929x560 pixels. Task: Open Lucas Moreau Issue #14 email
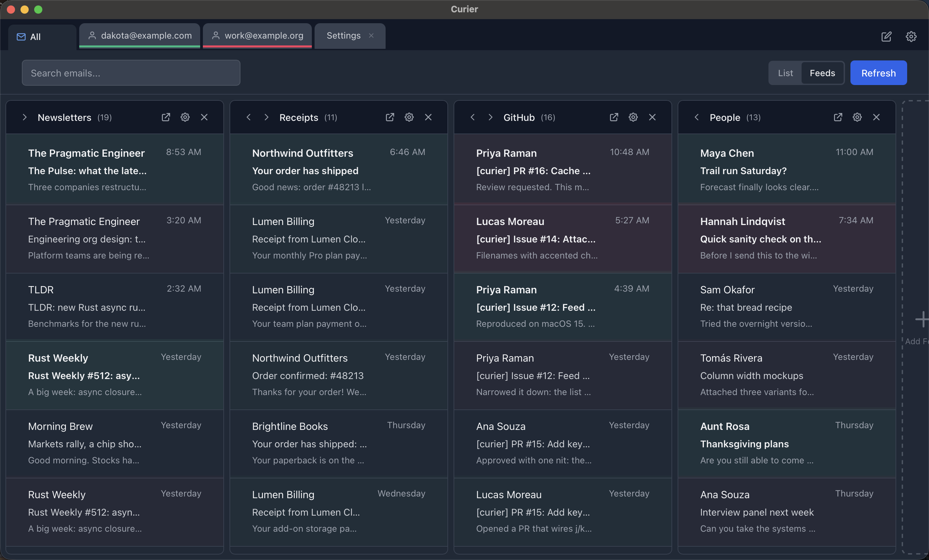[563, 239]
